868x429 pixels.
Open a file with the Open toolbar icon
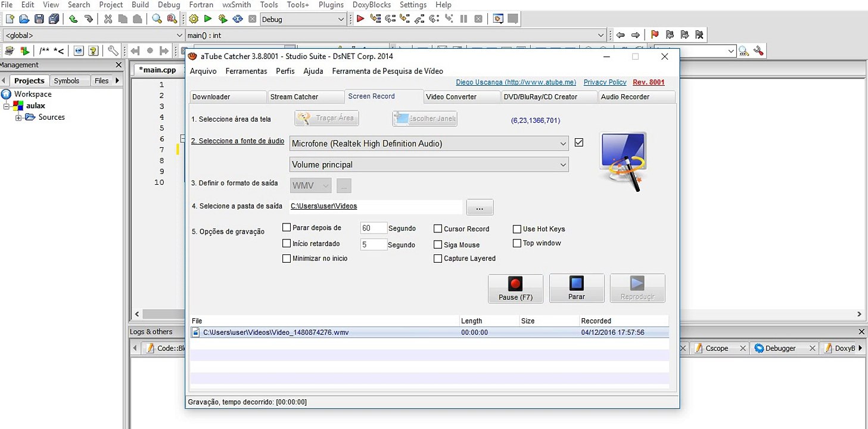click(24, 19)
